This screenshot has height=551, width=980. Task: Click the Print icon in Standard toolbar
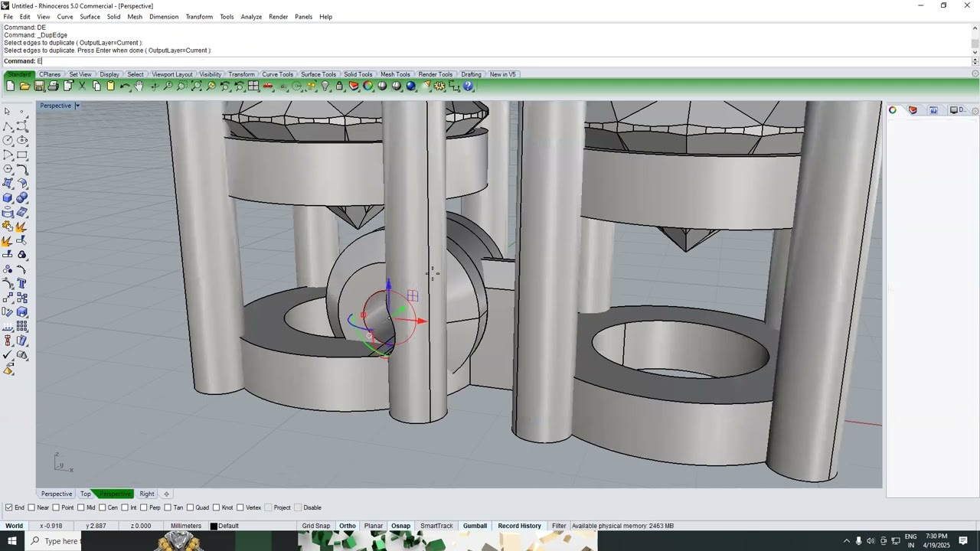(53, 86)
